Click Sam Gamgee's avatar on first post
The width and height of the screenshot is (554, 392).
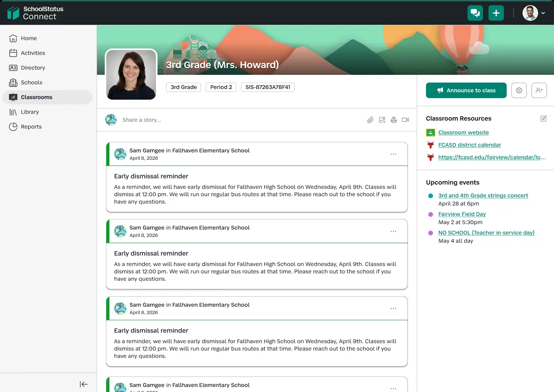[x=120, y=154]
